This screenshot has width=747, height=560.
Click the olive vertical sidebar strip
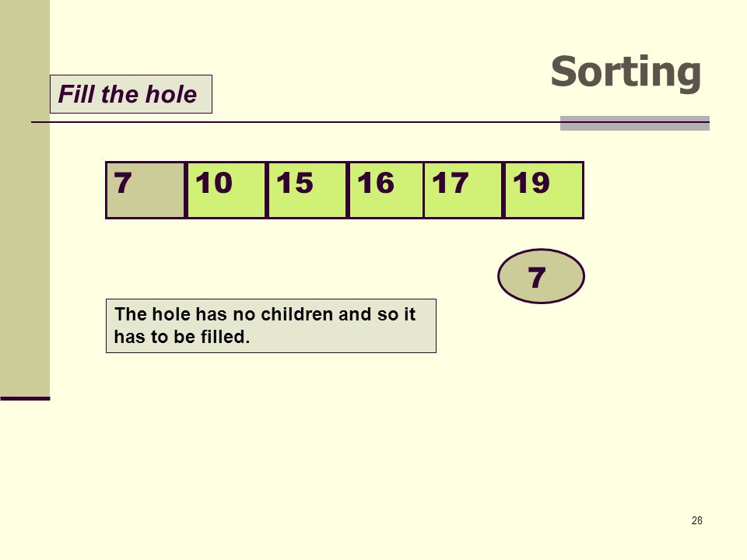[25, 198]
